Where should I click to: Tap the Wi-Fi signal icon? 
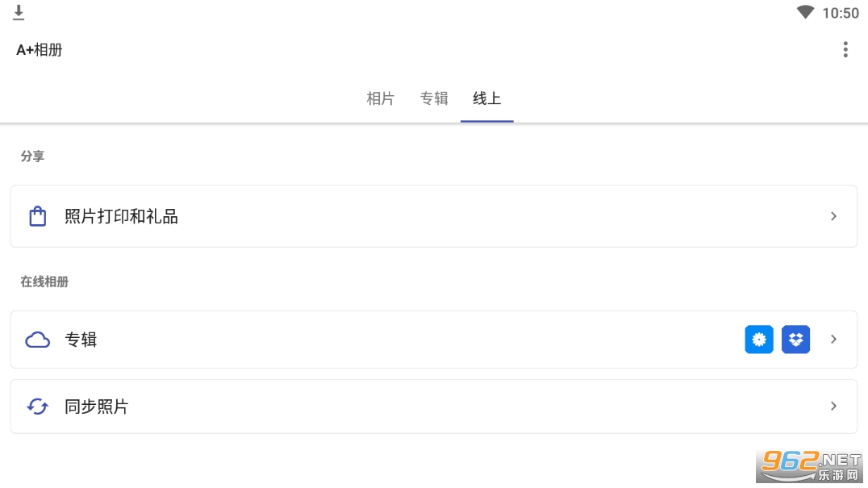point(804,13)
